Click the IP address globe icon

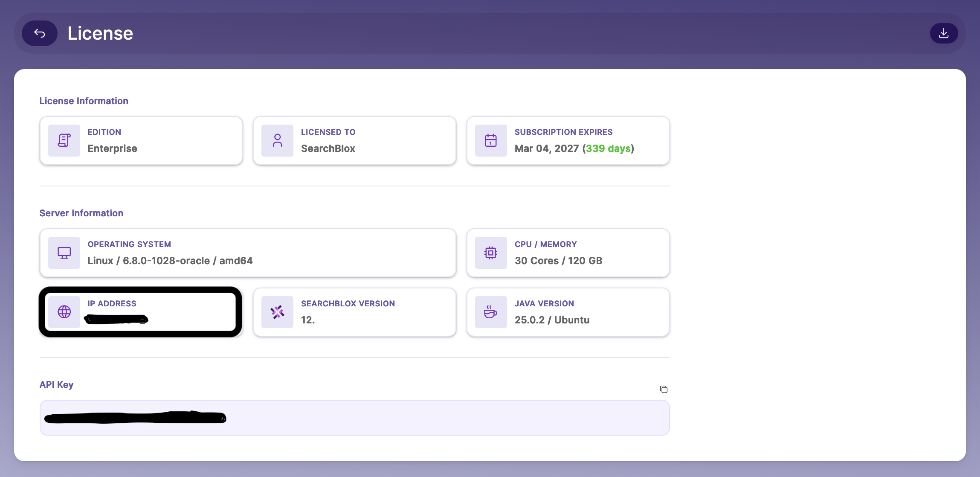(x=64, y=312)
